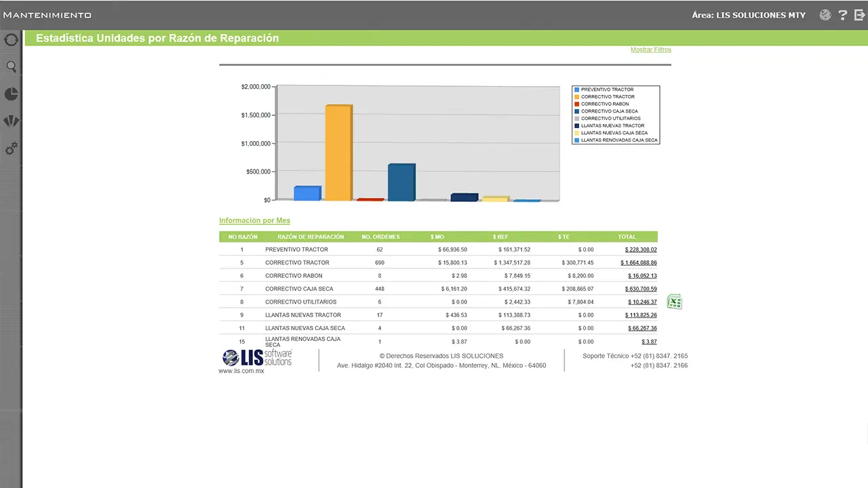Open total $ 1,664,088.86 for Correctivo Tractor

[x=638, y=263]
